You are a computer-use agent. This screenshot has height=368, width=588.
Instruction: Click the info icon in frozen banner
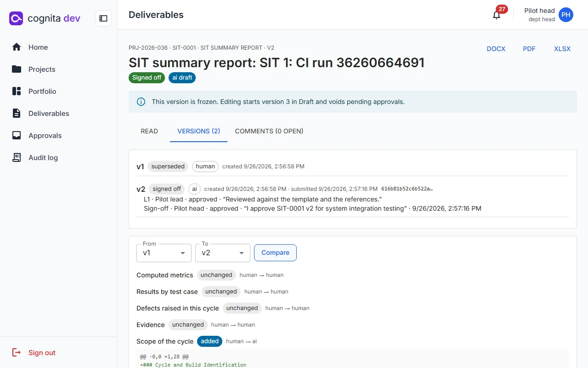point(141,102)
